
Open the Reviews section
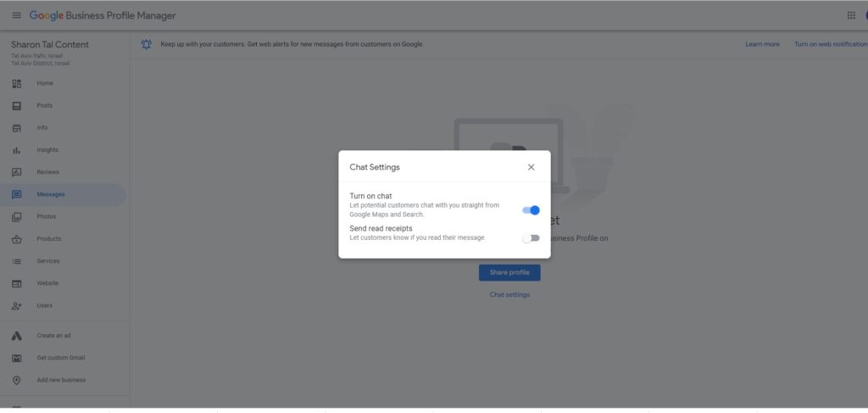[x=47, y=172]
